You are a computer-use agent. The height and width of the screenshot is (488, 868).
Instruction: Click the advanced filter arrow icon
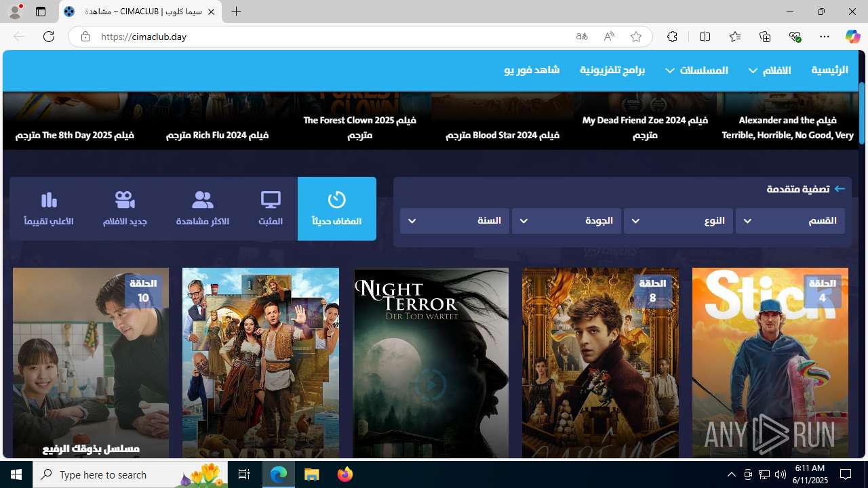pyautogui.click(x=840, y=188)
